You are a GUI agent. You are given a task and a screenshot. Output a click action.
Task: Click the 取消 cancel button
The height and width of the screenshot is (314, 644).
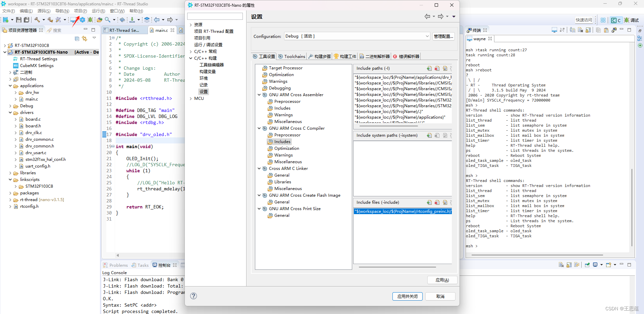(440, 296)
